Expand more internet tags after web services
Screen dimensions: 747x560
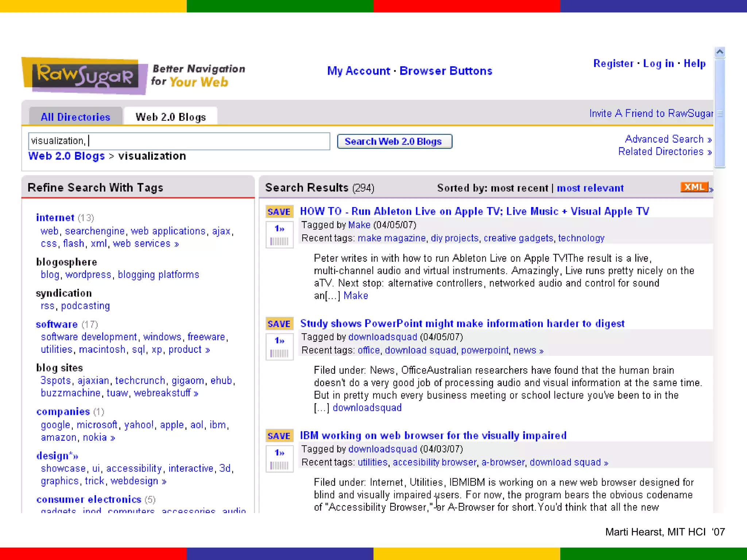tap(177, 244)
